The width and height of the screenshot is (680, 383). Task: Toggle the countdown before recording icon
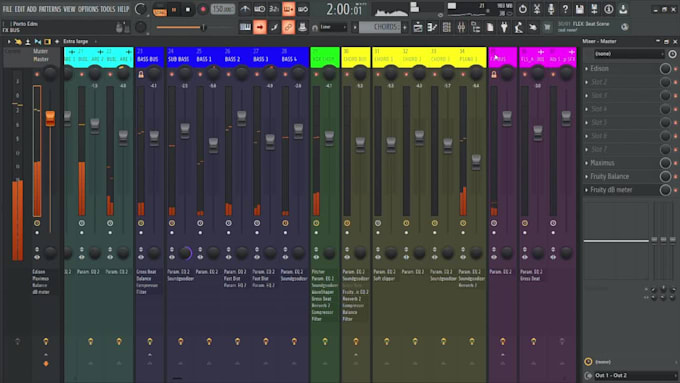coord(274,9)
